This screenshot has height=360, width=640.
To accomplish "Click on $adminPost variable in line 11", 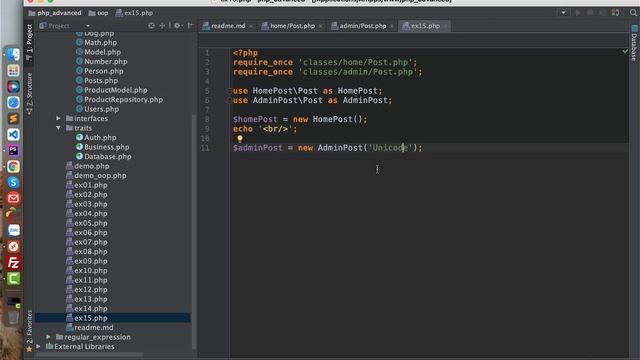I will click(258, 147).
